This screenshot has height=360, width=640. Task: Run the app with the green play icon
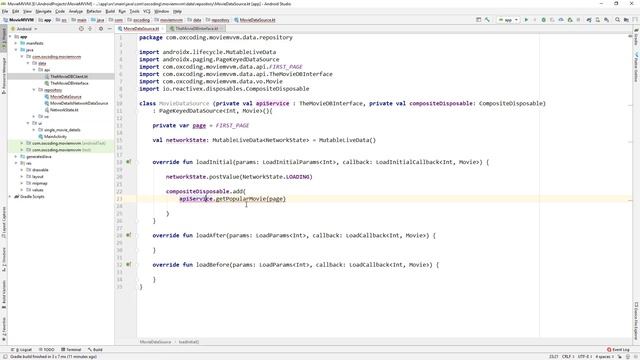(x=526, y=20)
